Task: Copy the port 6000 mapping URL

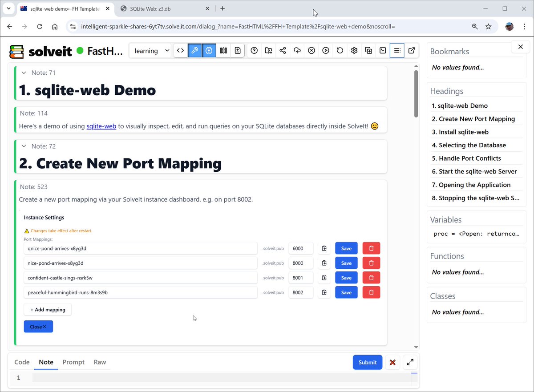Action: click(324, 248)
